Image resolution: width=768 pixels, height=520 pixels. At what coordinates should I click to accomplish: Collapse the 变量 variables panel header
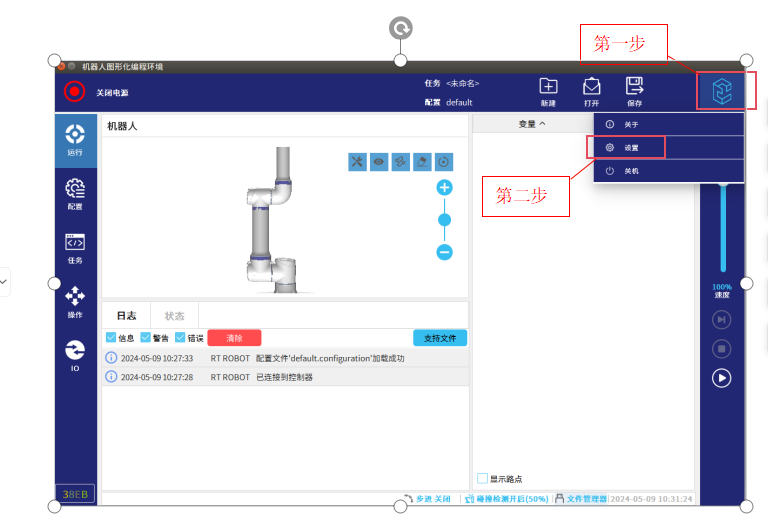(x=532, y=124)
